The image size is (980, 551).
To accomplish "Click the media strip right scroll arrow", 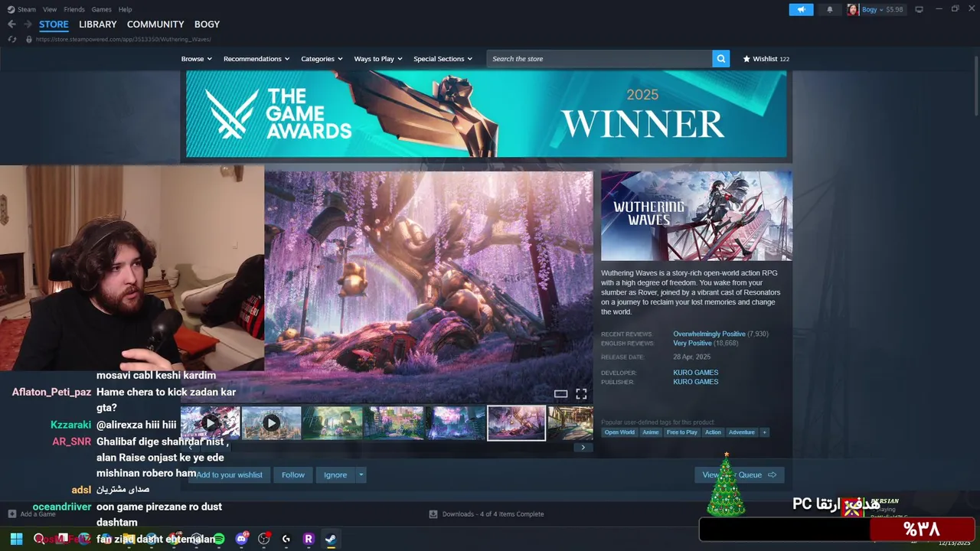I will coord(583,448).
